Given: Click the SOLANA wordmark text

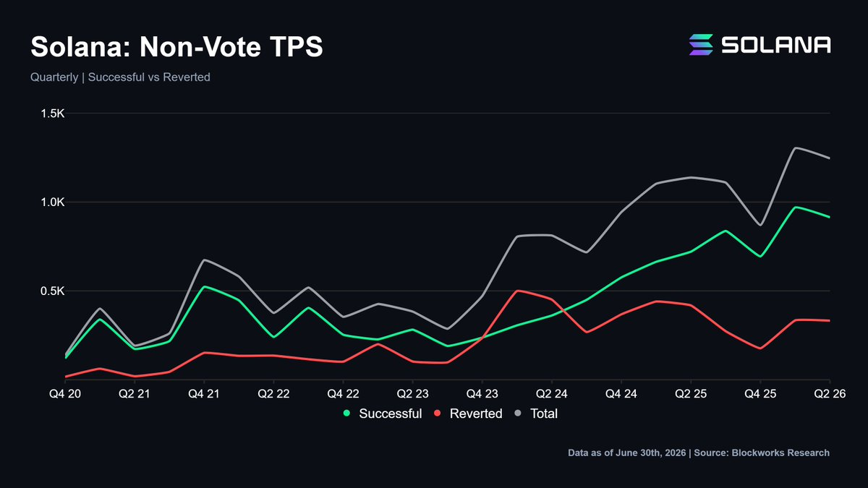Looking at the screenshot, I should pyautogui.click(x=776, y=45).
